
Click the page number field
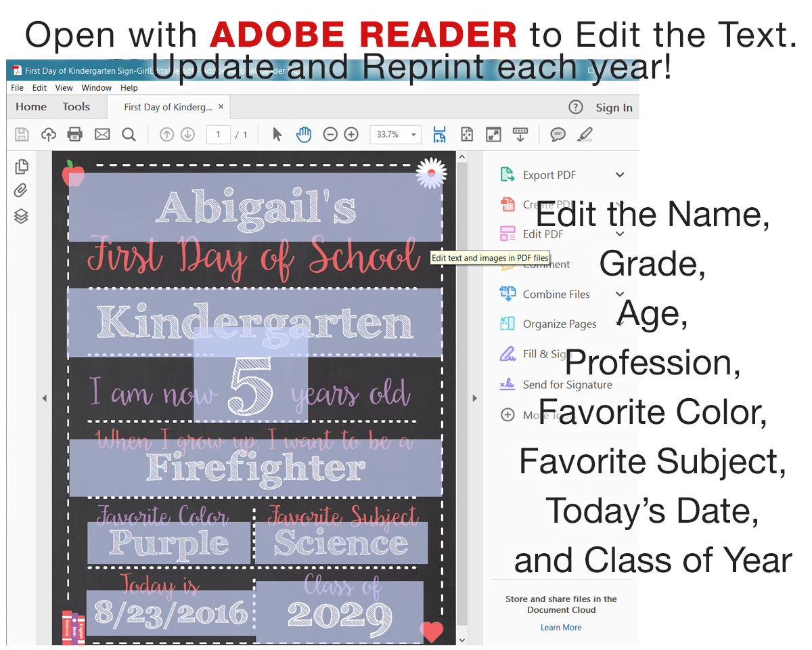219,134
